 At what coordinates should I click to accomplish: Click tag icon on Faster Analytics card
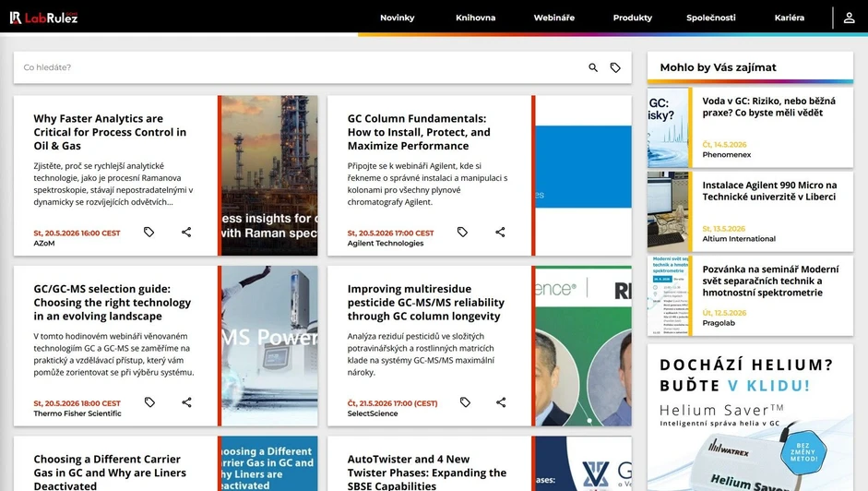pyautogui.click(x=149, y=232)
